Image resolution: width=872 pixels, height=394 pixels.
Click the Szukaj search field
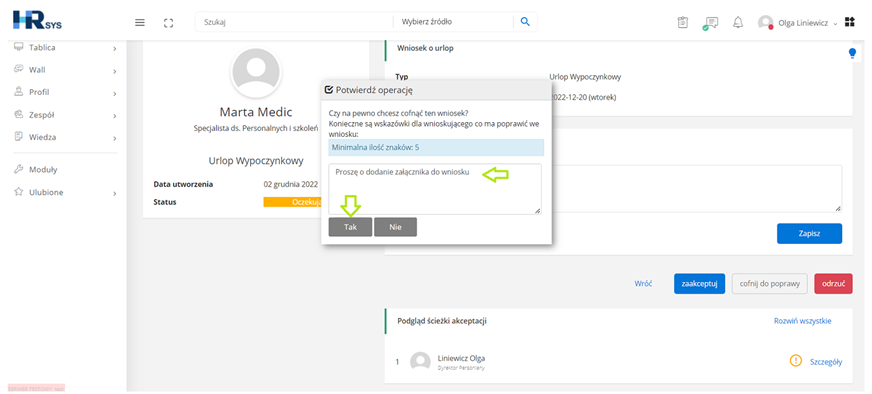[295, 22]
